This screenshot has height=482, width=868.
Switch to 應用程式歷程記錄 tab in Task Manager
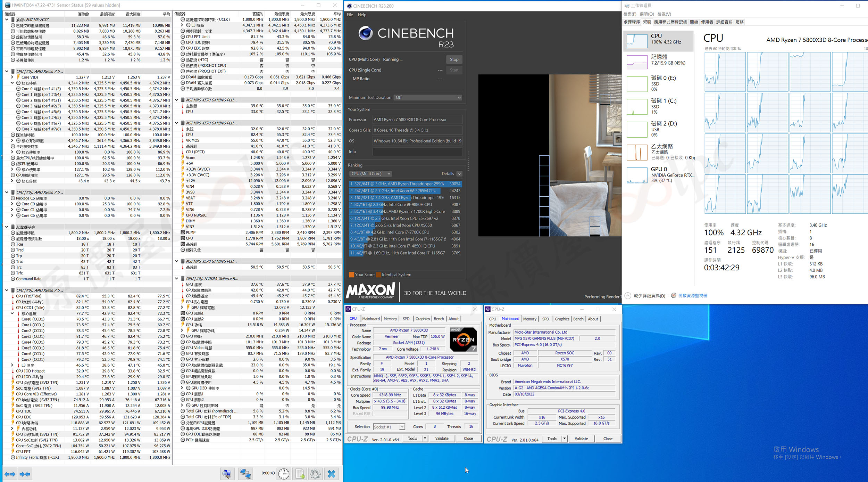[670, 22]
